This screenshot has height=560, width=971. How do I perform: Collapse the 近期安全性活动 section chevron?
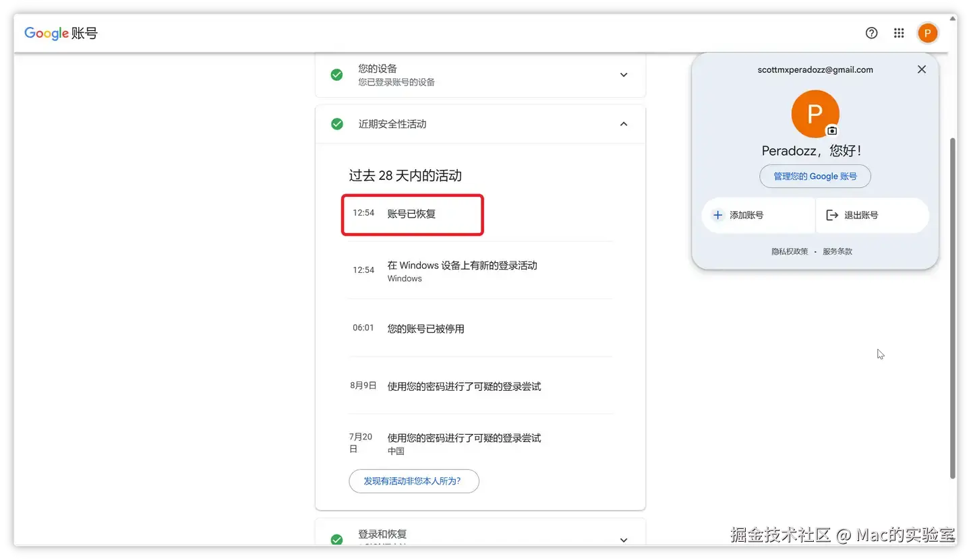point(624,124)
